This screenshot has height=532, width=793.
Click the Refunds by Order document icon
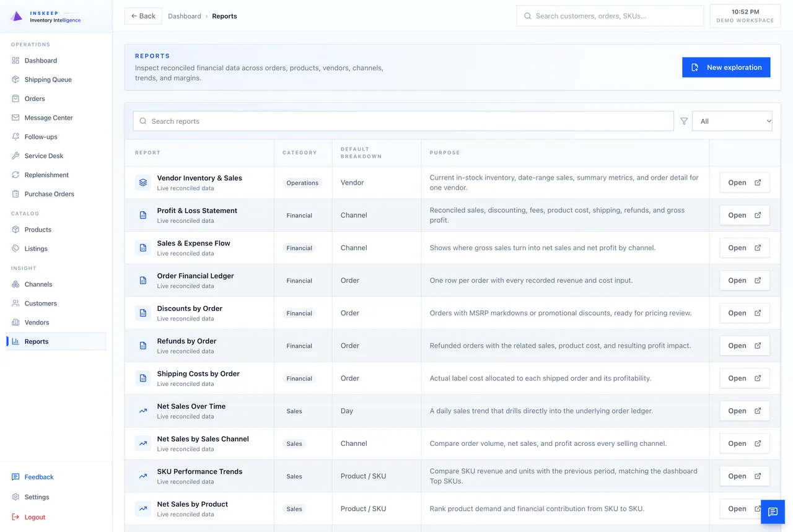click(x=143, y=346)
